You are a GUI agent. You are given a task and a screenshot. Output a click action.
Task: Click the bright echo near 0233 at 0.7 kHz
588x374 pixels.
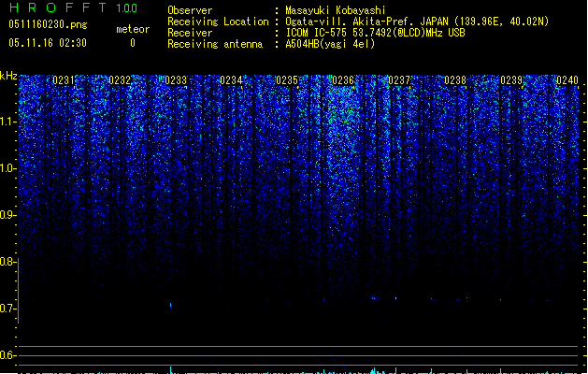tap(171, 305)
